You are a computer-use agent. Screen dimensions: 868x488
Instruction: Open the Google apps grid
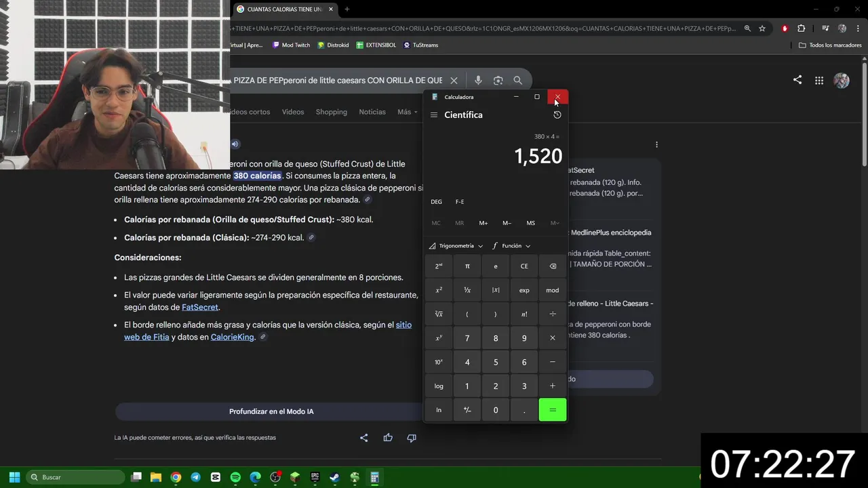819,81
